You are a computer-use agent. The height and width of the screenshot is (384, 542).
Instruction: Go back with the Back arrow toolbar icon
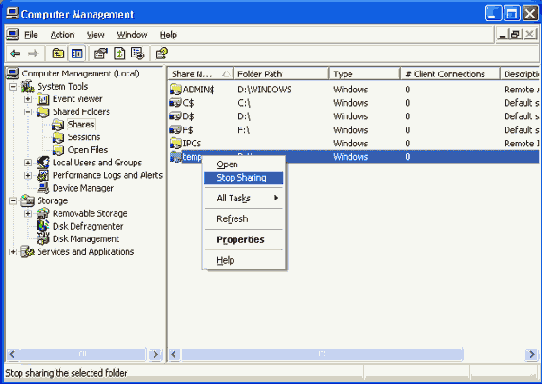coord(15,54)
